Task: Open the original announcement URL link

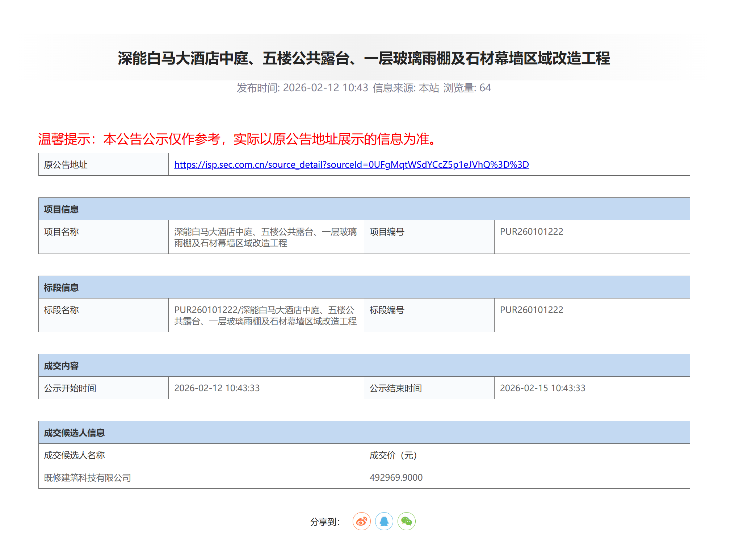Action: pyautogui.click(x=351, y=165)
